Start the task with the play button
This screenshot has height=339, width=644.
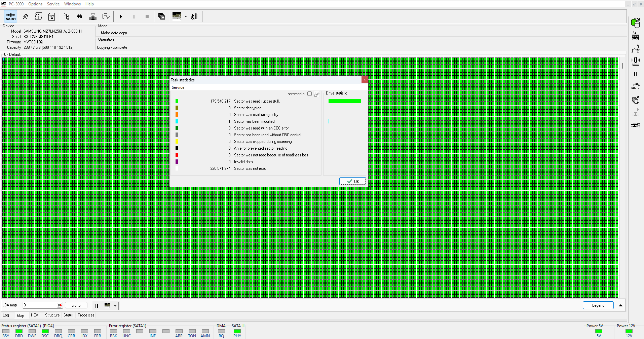pos(121,16)
